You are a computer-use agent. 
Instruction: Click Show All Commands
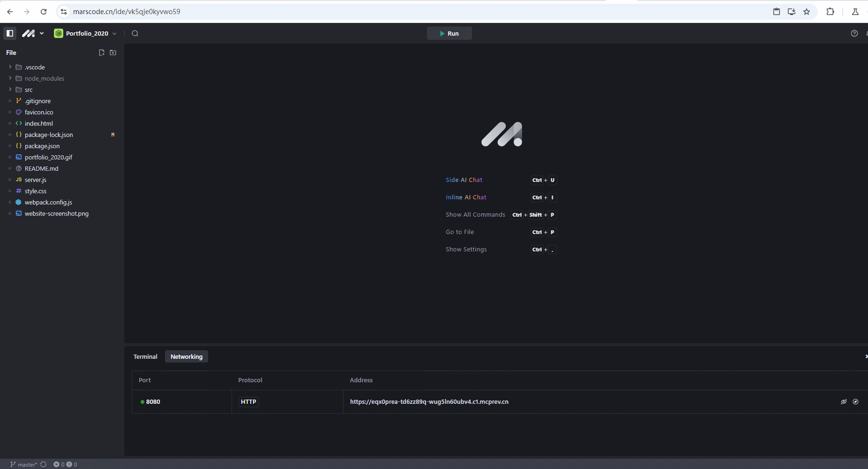[x=475, y=215]
